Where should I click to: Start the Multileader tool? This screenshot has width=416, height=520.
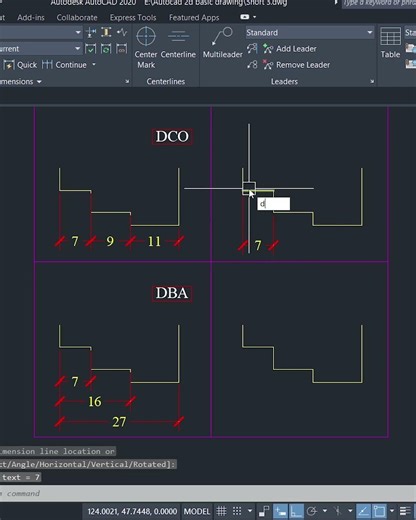[x=222, y=42]
